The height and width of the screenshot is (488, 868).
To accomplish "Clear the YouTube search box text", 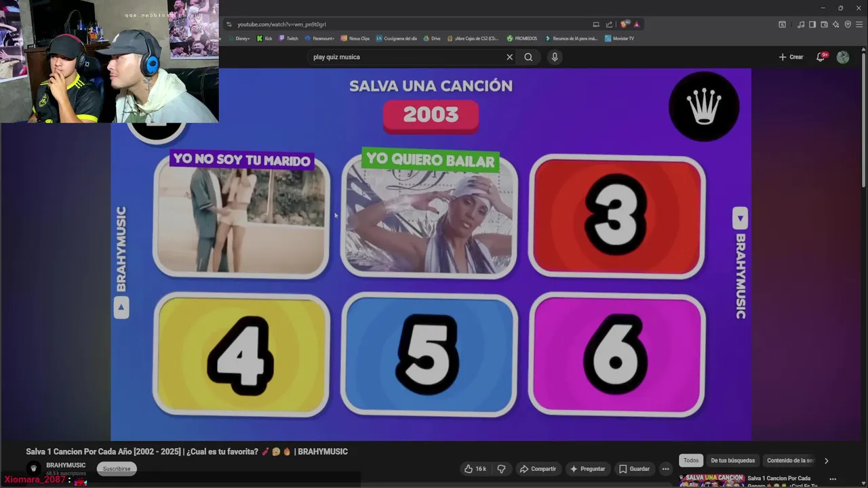I will (x=509, y=57).
